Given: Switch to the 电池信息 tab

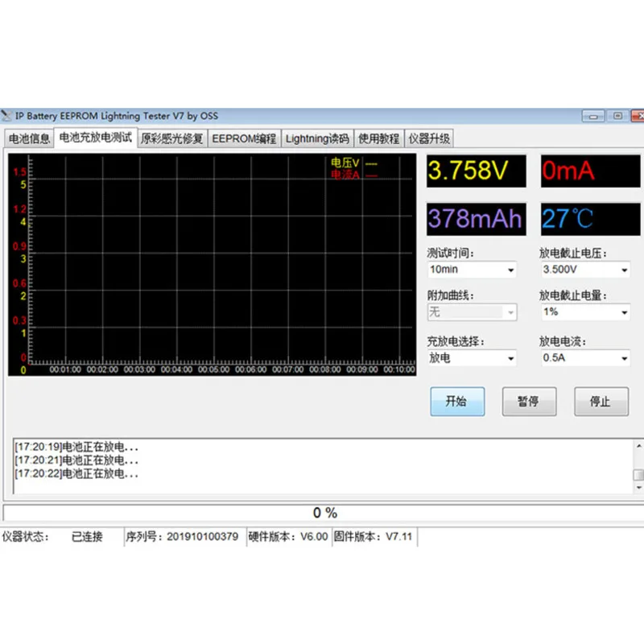Looking at the screenshot, I should coord(29,138).
